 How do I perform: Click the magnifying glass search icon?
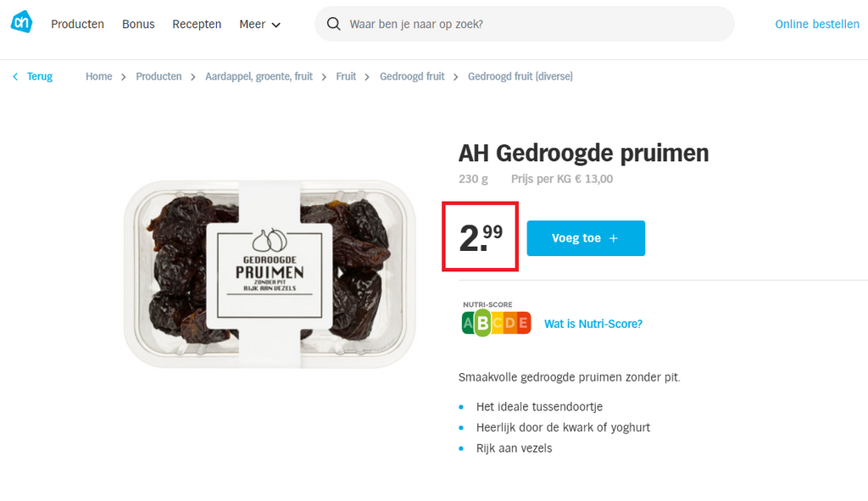tap(333, 24)
